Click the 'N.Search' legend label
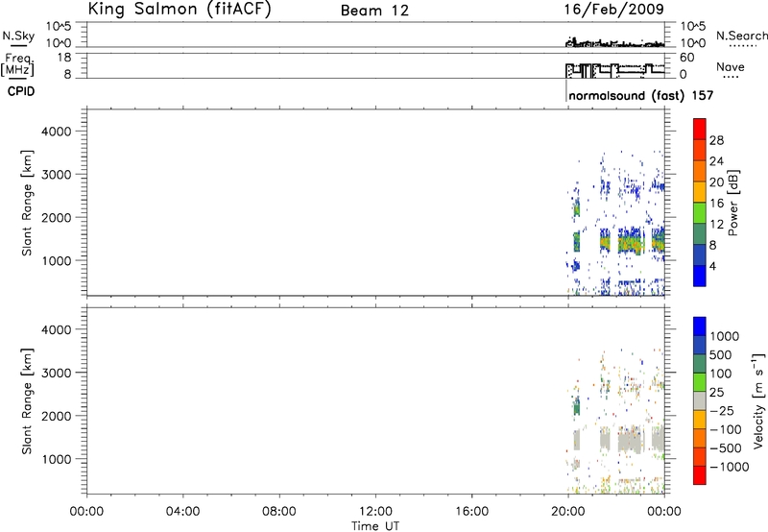 tap(741, 36)
